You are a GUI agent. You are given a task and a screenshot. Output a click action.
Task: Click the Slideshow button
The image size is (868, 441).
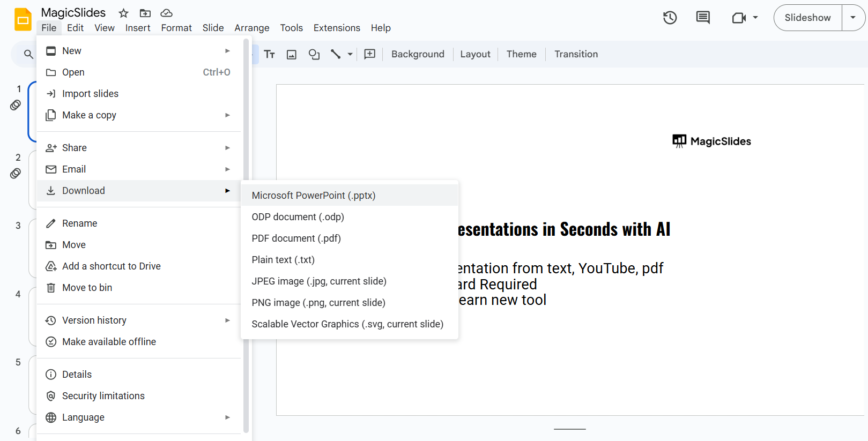(x=807, y=18)
